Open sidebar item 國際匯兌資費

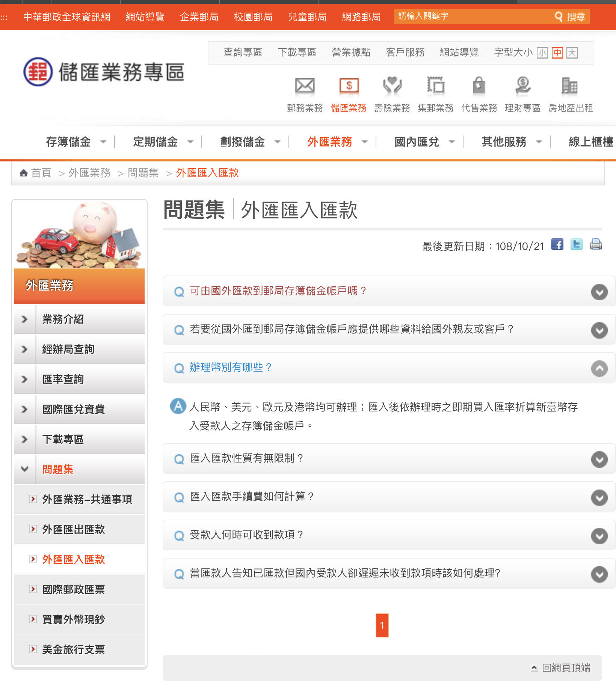coord(79,409)
